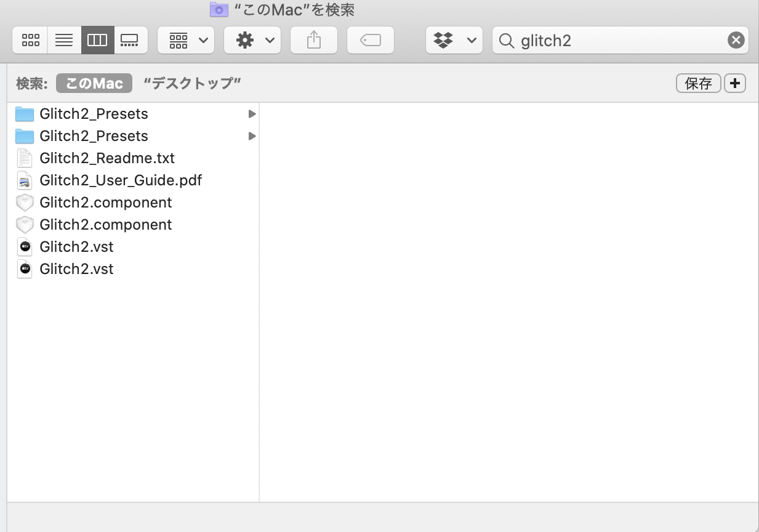This screenshot has height=532, width=759.
Task: Open the gear action menu
Action: (252, 41)
